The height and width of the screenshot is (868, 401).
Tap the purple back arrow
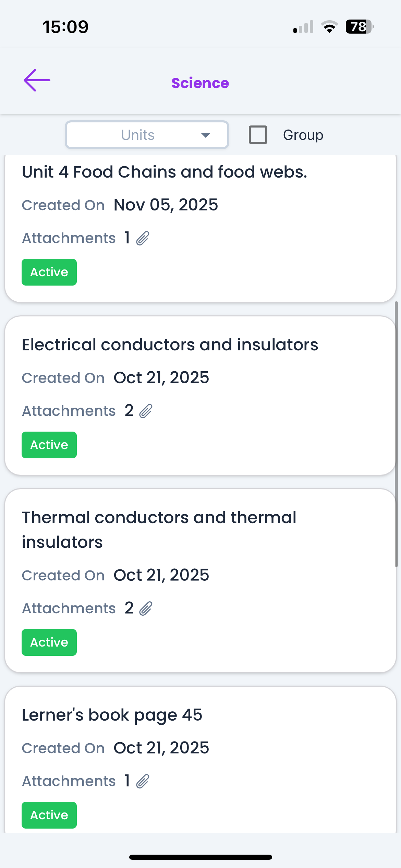37,81
